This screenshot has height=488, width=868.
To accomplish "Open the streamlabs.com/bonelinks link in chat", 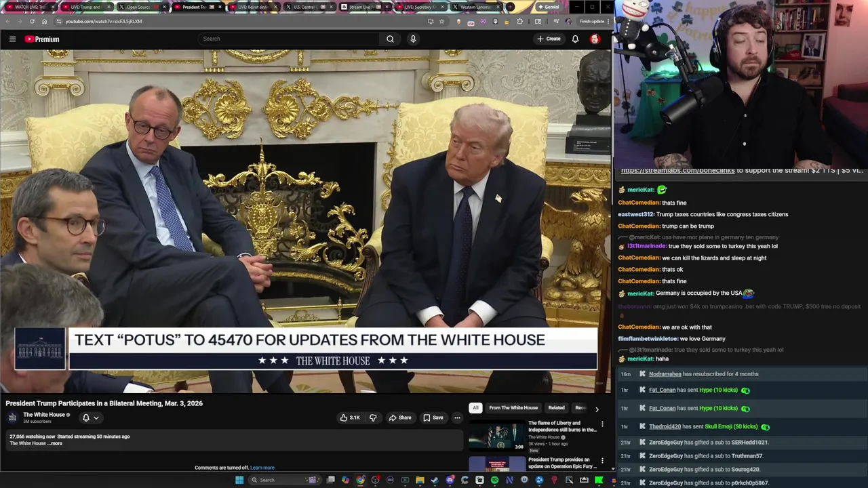I will (x=677, y=171).
